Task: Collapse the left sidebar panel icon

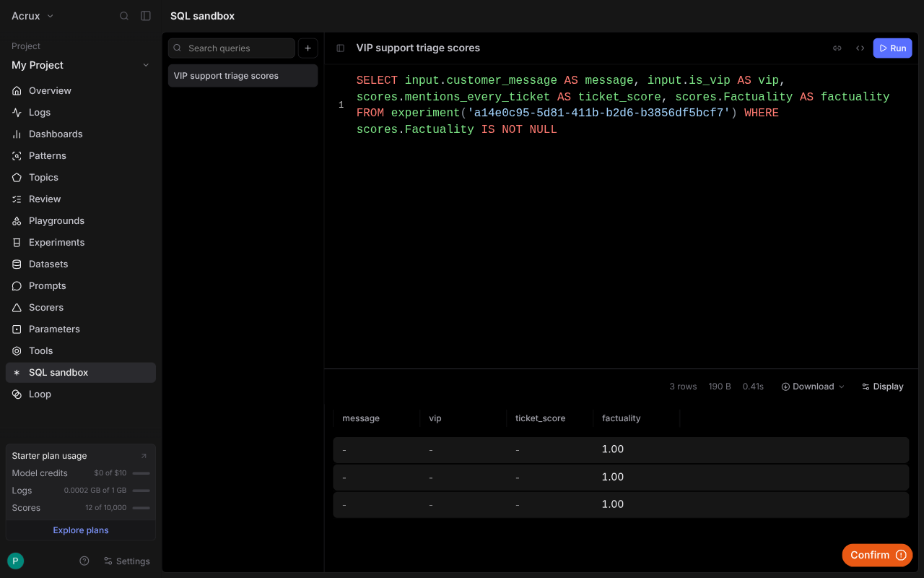Action: 146,16
